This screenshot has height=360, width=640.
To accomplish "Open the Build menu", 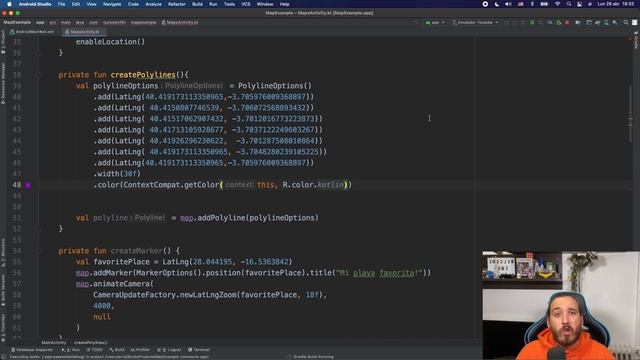I will tap(197, 4).
